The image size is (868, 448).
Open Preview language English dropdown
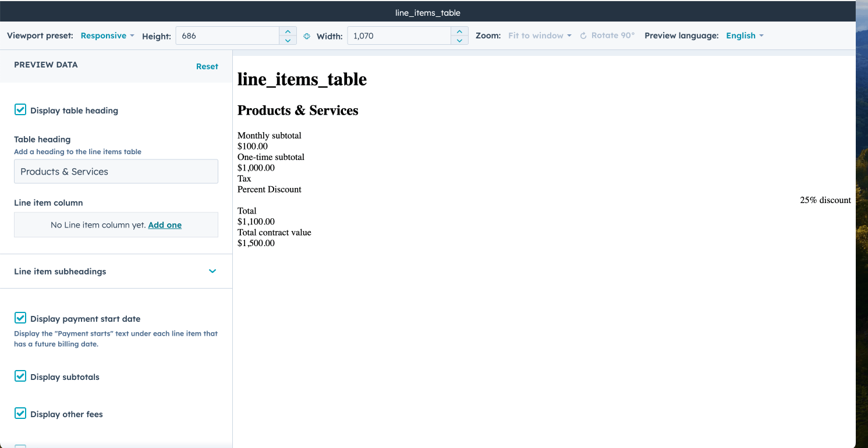(745, 35)
